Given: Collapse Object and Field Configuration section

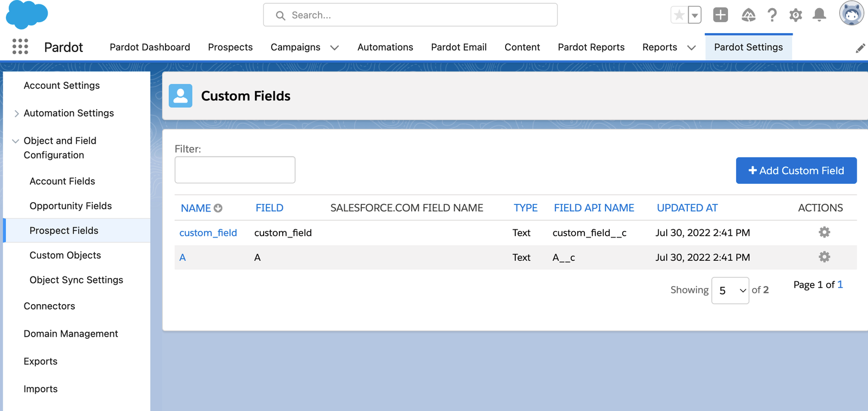Looking at the screenshot, I should tap(16, 141).
